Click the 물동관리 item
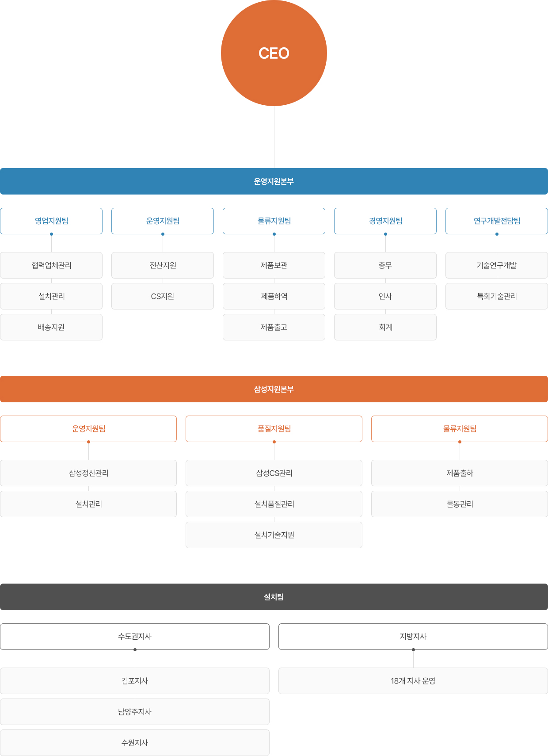Image resolution: width=548 pixels, height=756 pixels. click(x=460, y=504)
